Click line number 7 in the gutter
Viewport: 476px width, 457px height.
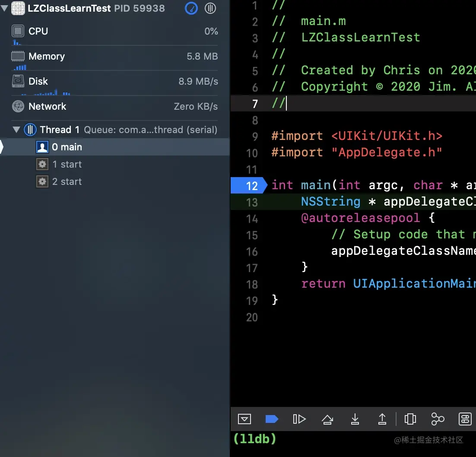(255, 104)
